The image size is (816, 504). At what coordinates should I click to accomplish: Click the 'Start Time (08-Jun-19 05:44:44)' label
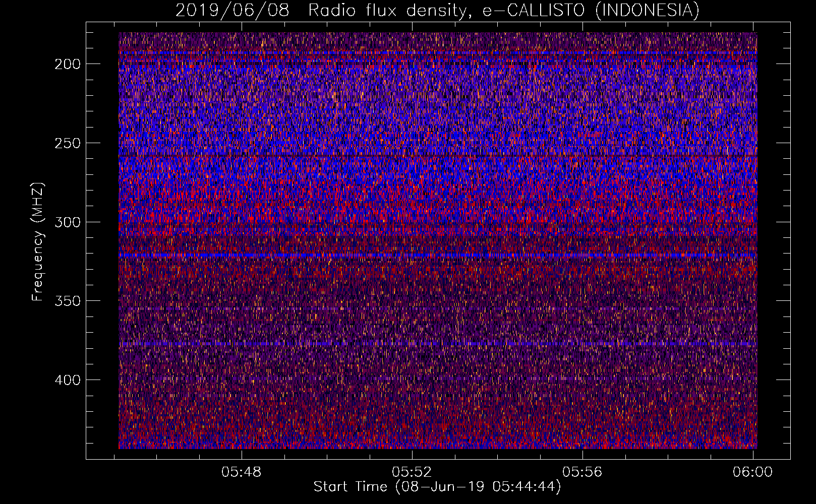(437, 487)
